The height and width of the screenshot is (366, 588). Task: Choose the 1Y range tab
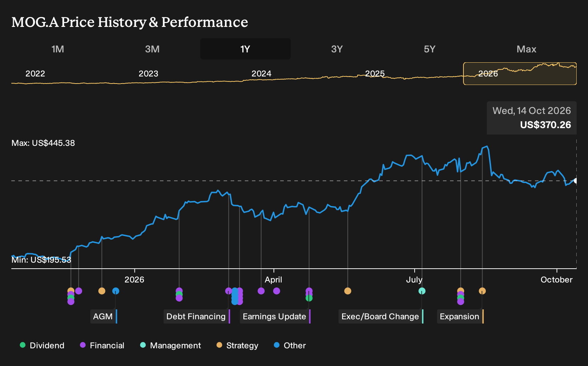click(246, 49)
